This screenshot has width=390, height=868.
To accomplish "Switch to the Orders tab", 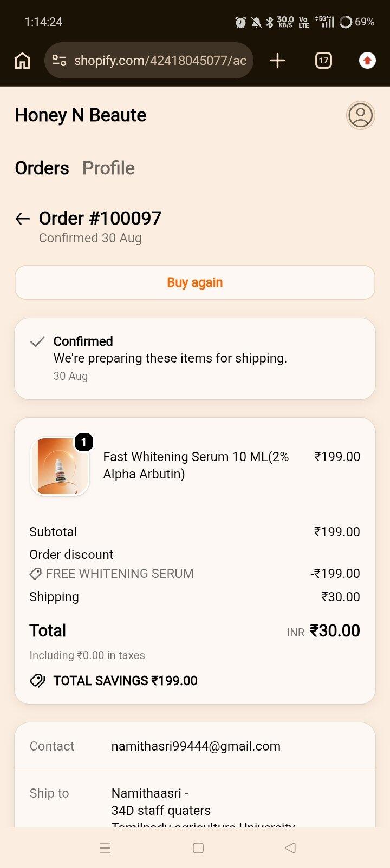I will [42, 168].
